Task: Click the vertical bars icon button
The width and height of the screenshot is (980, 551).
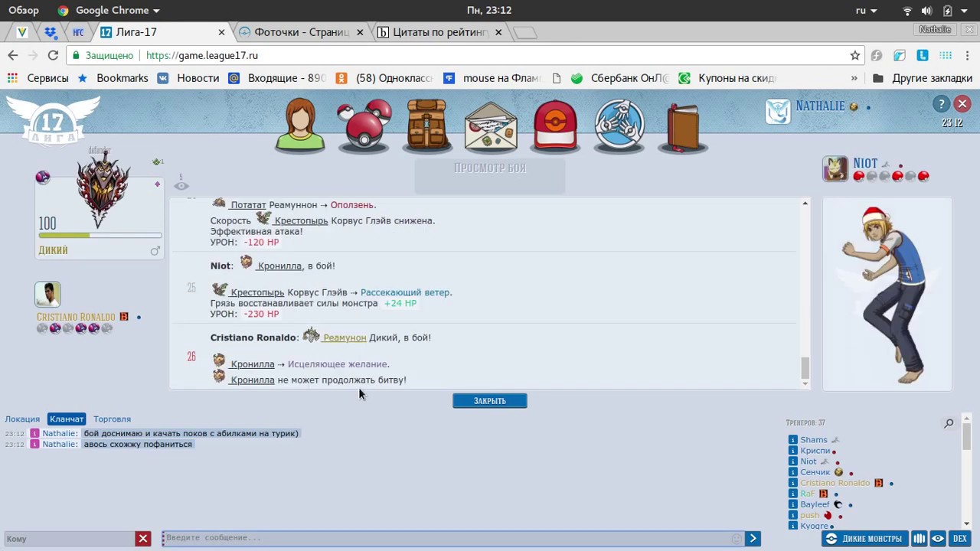Action: point(920,539)
